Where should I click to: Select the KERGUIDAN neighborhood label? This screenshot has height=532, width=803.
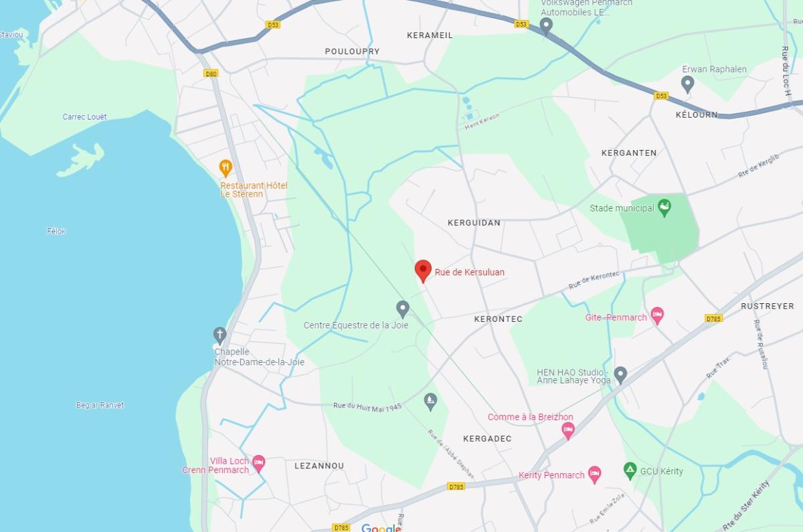(x=474, y=223)
